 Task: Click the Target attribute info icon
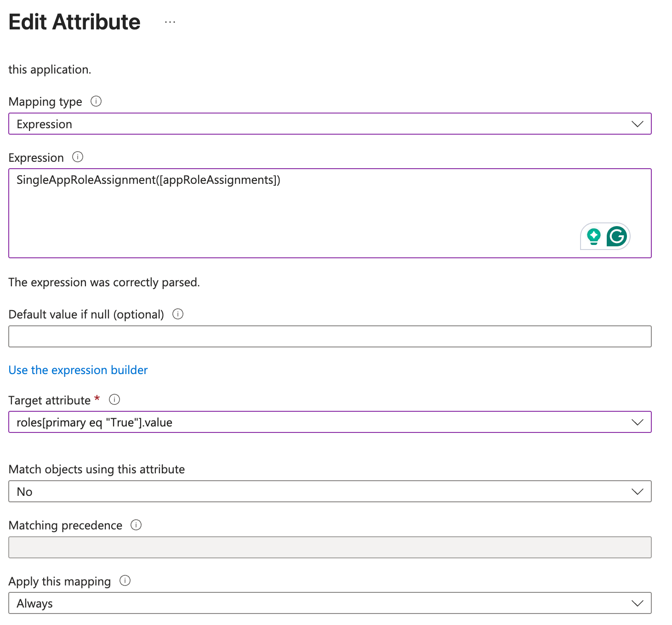114,400
